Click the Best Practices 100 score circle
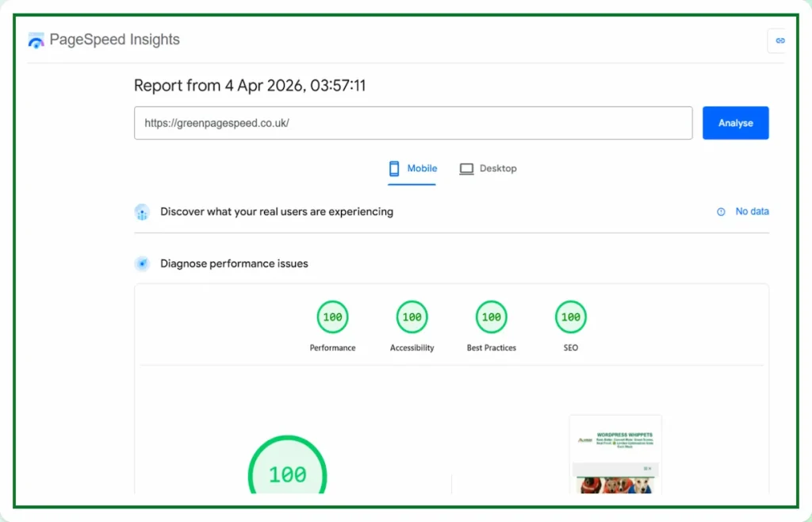The height and width of the screenshot is (522, 812). 491,316
